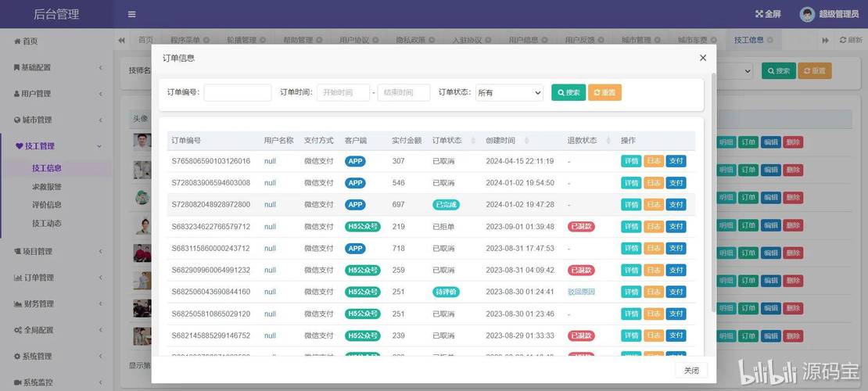Expand 系统管理 sidebar menu

tap(56, 356)
